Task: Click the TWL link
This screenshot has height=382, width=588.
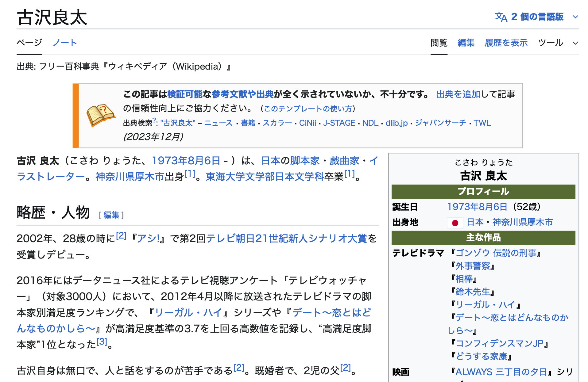Action: 482,123
